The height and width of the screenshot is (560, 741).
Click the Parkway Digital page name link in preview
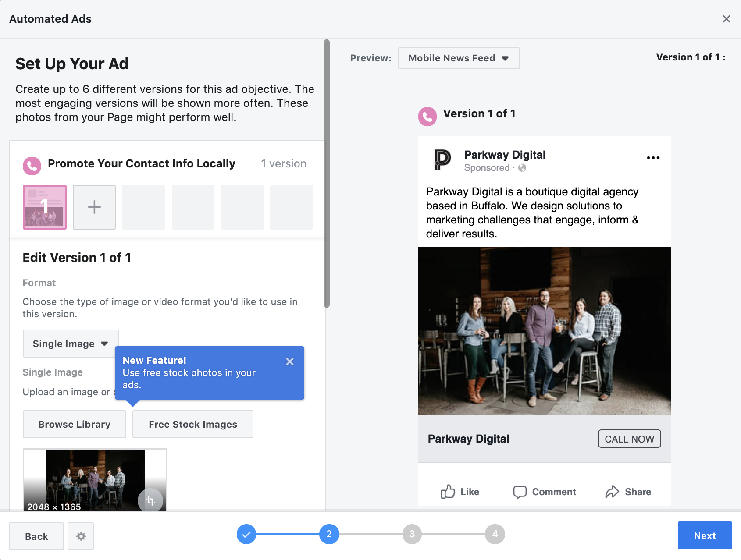click(x=505, y=155)
